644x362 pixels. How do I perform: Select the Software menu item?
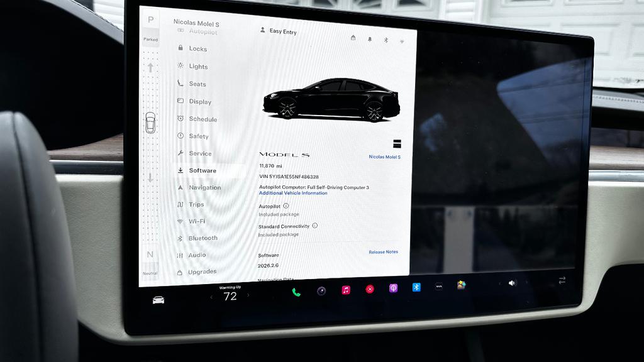pyautogui.click(x=197, y=170)
